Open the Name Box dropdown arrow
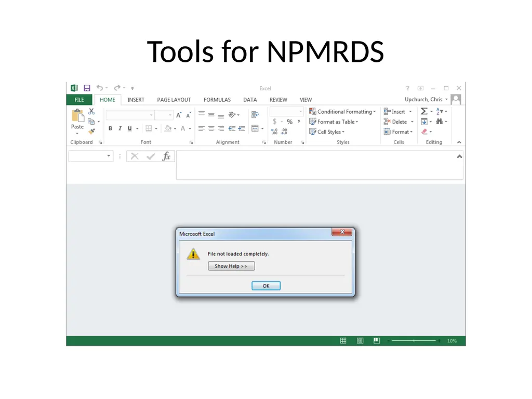 click(x=109, y=156)
